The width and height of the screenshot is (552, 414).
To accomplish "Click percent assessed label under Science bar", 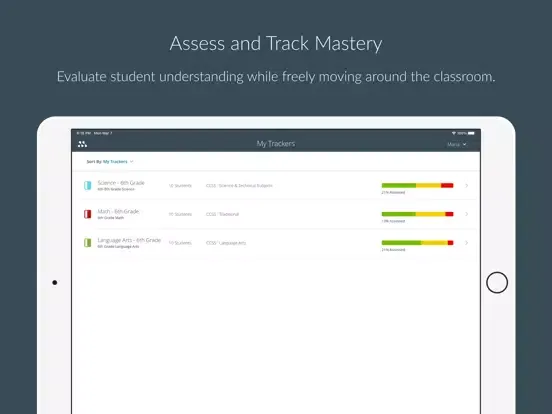I will 393,193.
